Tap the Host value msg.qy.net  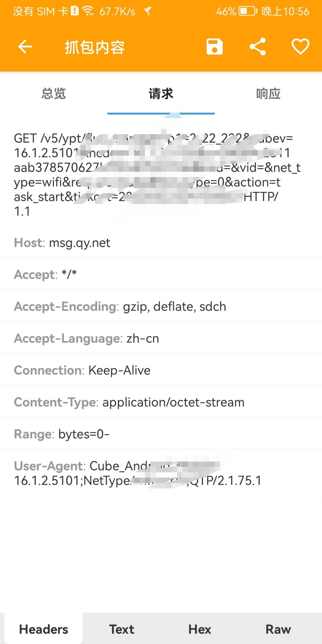click(x=79, y=243)
